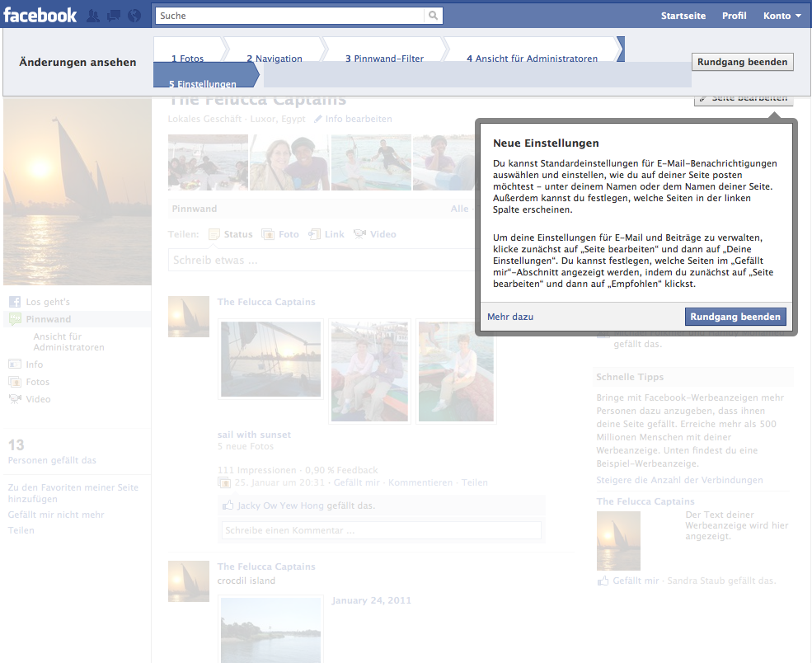Click 25. Januar um 20:31 timestamp
The width and height of the screenshot is (812, 663).
[x=279, y=482]
